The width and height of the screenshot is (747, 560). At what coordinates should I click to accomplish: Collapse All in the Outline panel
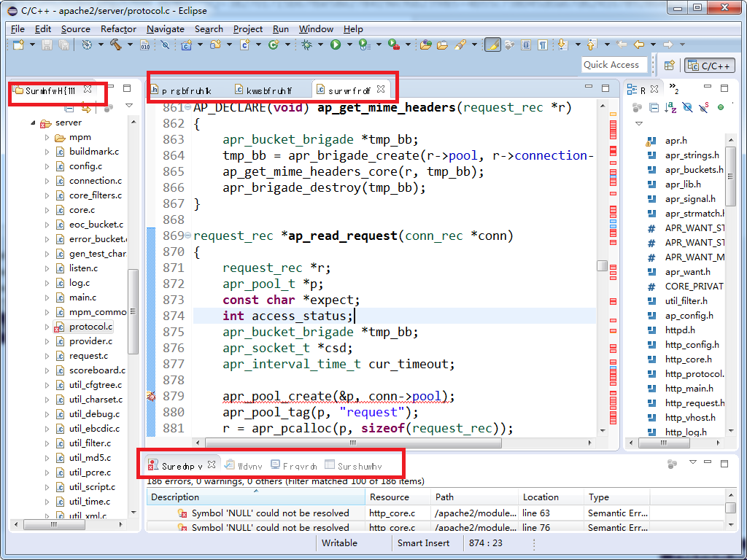click(x=654, y=108)
